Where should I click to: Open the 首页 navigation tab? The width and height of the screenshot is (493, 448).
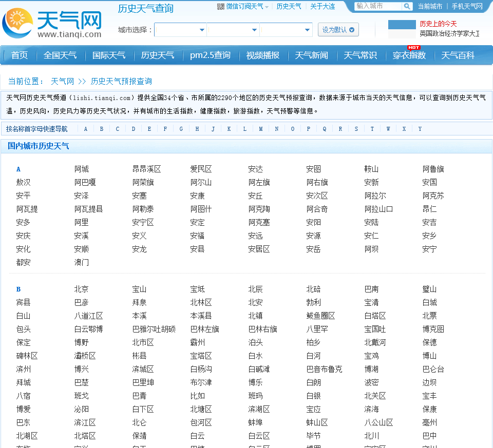[20, 55]
